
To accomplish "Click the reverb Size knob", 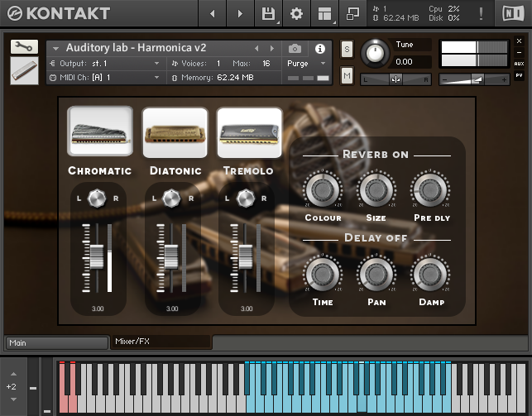I will point(376,189).
